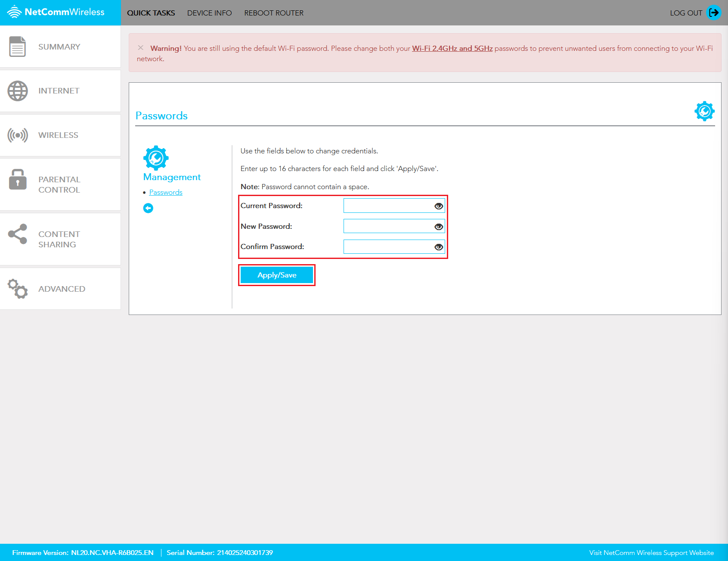Screen dimensions: 728x561
Task: Open the Quick Tasks menu
Action: [151, 12]
